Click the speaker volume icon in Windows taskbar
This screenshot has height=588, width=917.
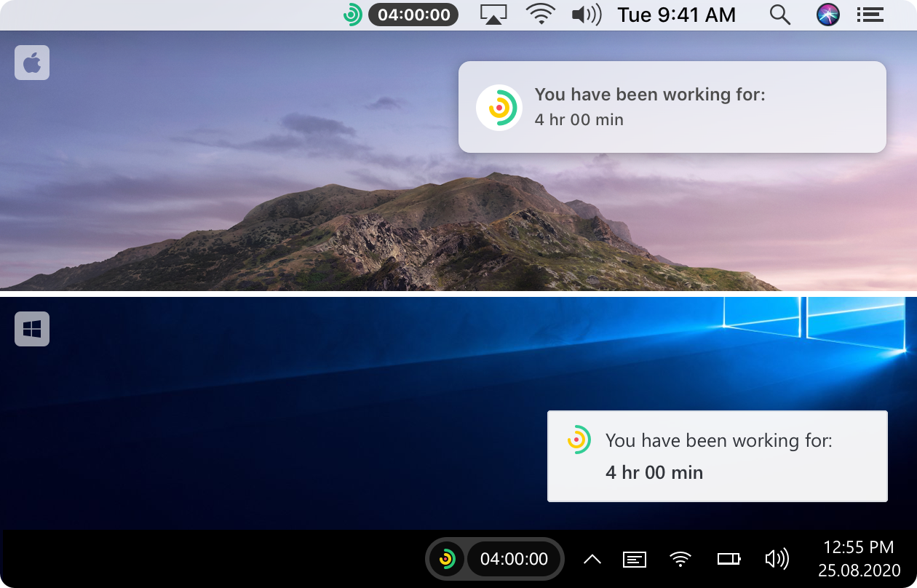coord(777,559)
